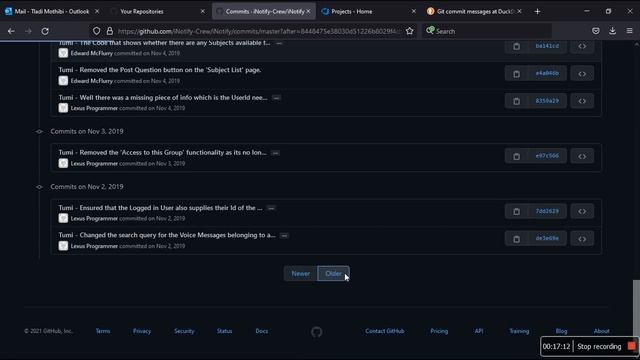Open a new browser tab
This screenshot has height=360, width=640.
(537, 11)
